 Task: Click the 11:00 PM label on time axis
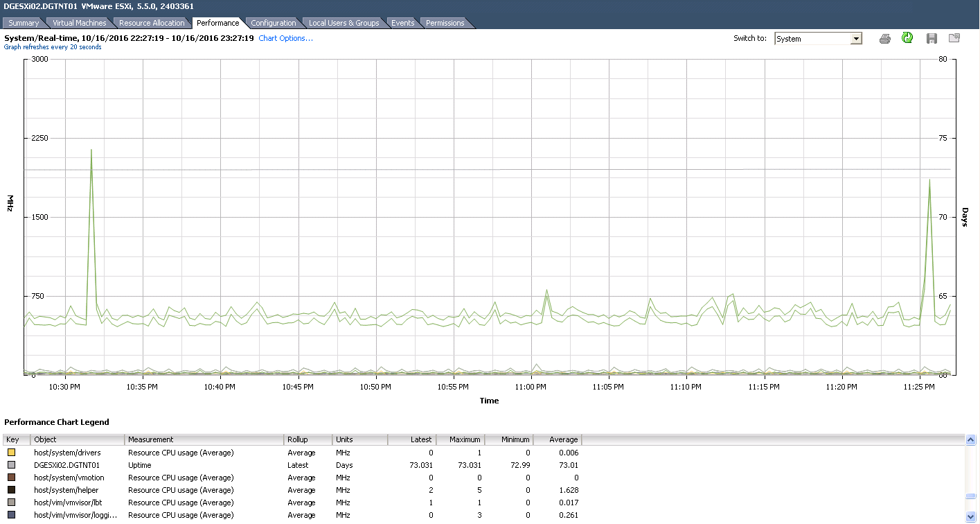(x=533, y=387)
